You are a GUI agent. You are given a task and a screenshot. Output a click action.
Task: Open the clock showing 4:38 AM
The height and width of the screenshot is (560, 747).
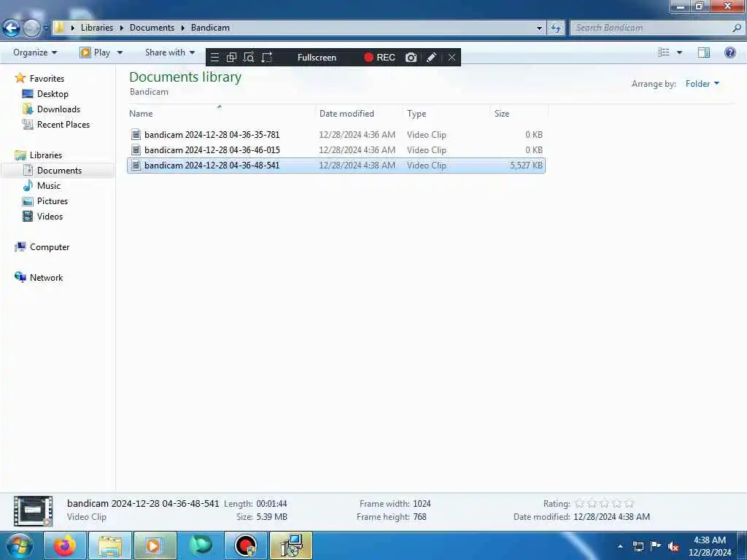[710, 545]
